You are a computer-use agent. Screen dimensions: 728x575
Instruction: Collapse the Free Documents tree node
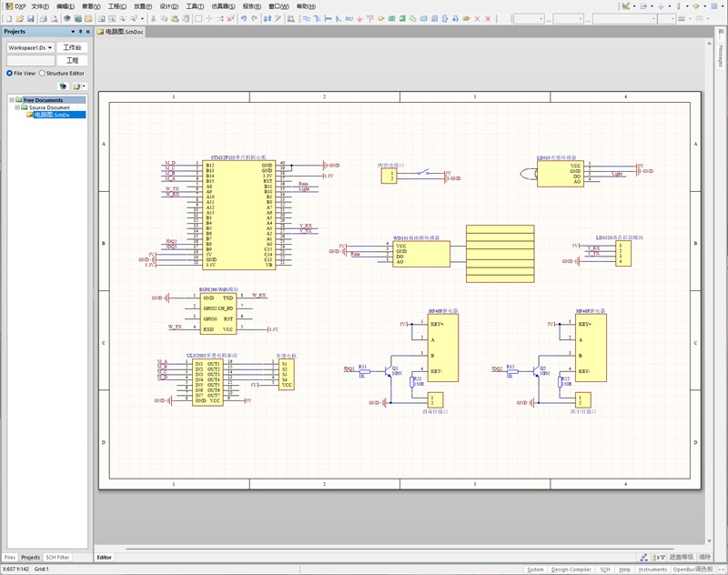tap(11, 100)
